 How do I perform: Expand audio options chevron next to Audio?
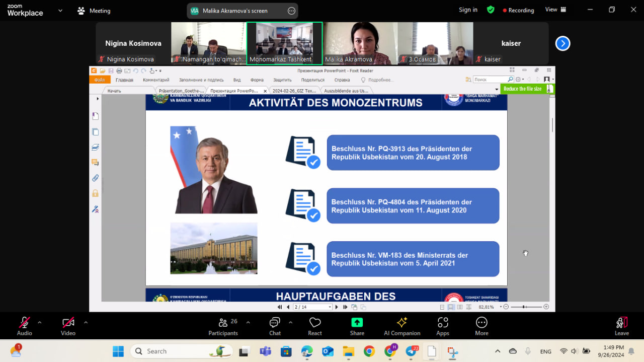(40, 322)
